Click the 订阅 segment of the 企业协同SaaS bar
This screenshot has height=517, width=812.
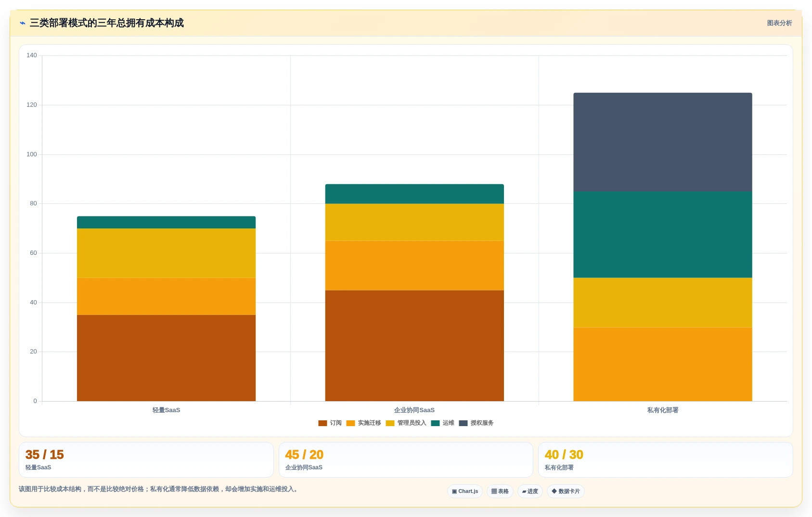tap(414, 345)
